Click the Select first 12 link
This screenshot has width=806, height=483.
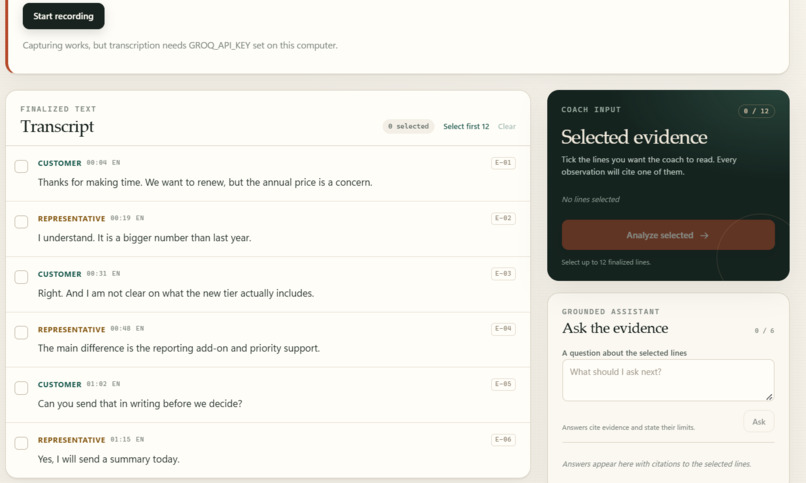tap(466, 126)
